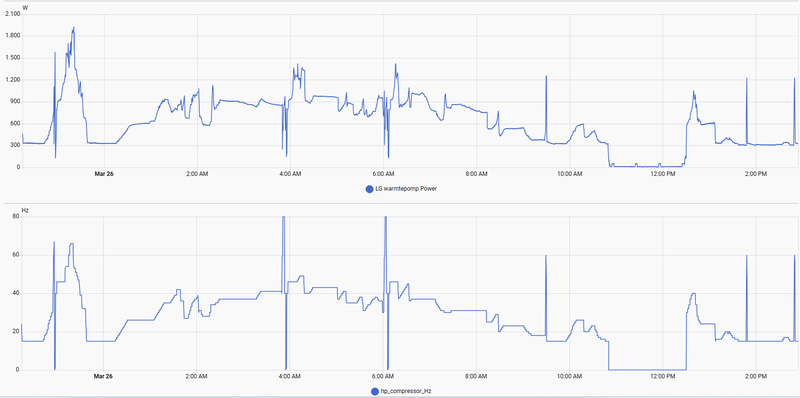Click the LG warmtepomp Power legend label
Image resolution: width=800 pixels, height=398 pixels.
(x=406, y=189)
